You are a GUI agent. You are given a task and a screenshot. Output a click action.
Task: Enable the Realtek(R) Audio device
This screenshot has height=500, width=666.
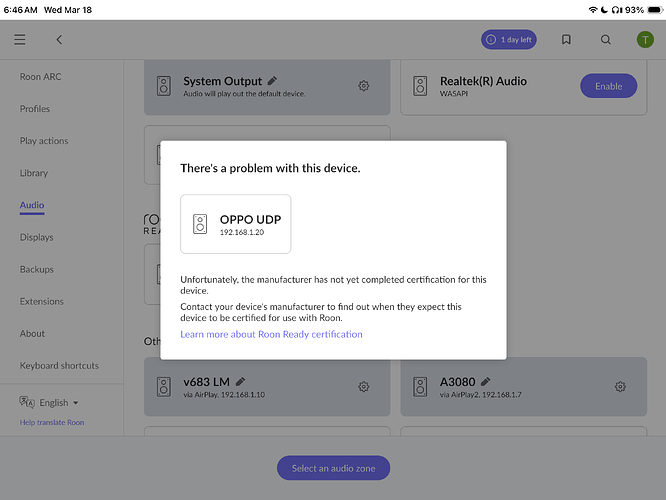[608, 86]
